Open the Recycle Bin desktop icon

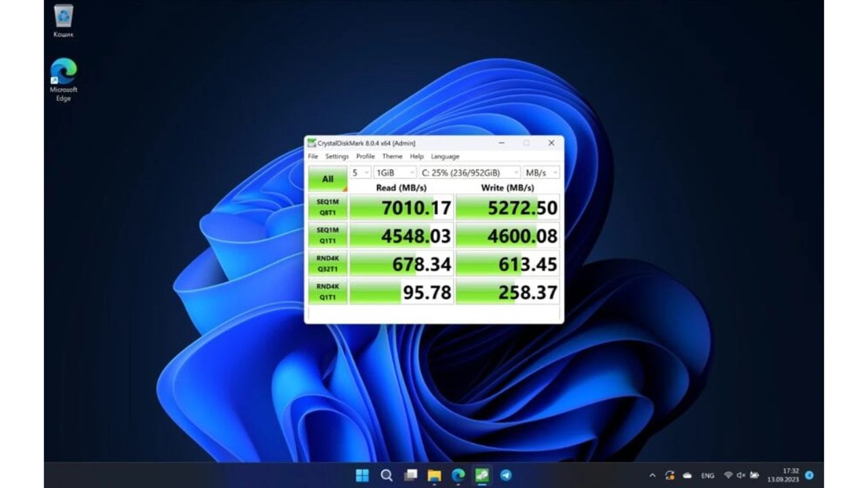point(64,16)
